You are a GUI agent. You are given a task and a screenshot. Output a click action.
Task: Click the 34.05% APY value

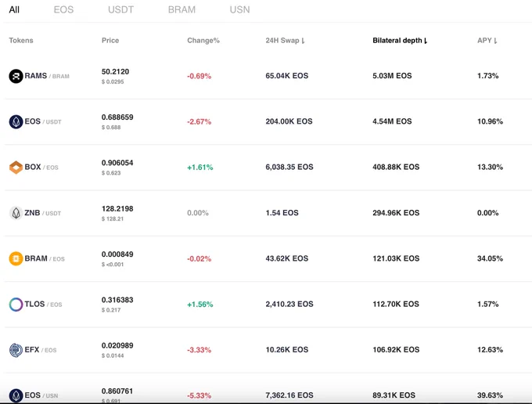(490, 258)
